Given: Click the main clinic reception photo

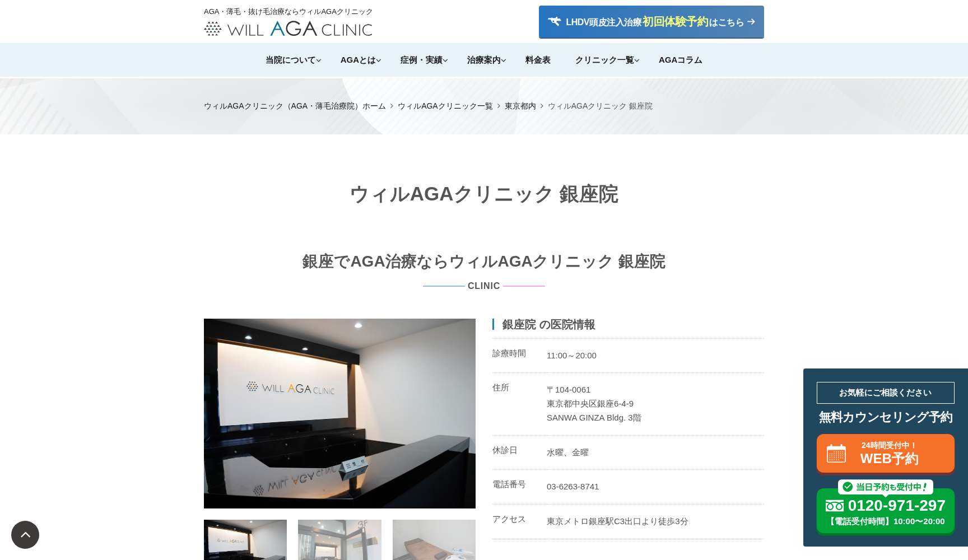Looking at the screenshot, I should pos(339,413).
